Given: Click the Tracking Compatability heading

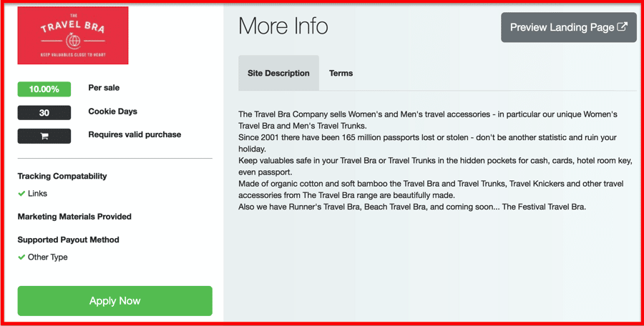Looking at the screenshot, I should pos(62,176).
